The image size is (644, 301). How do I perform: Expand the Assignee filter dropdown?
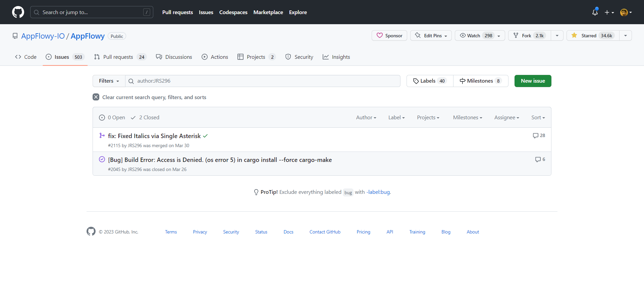[506, 118]
